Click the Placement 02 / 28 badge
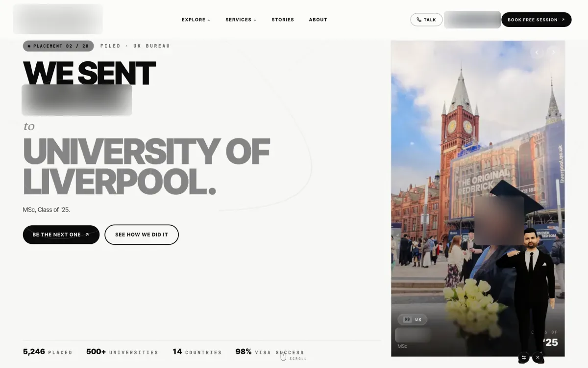Image resolution: width=588 pixels, height=368 pixels. (x=58, y=46)
